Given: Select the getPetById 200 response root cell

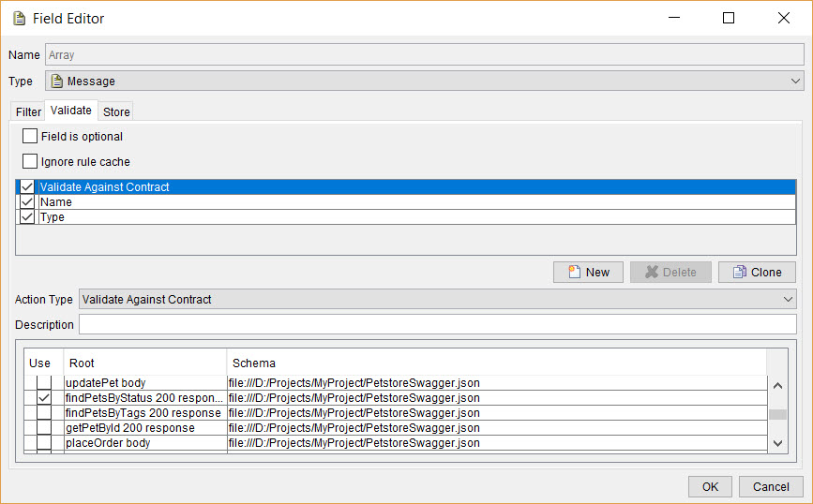Looking at the screenshot, I should coord(145,428).
